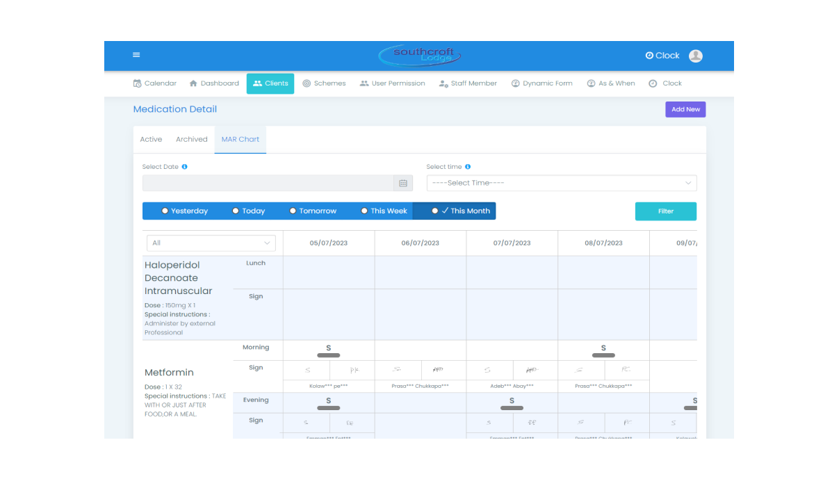
Task: Click the user profile avatar icon
Action: click(695, 56)
